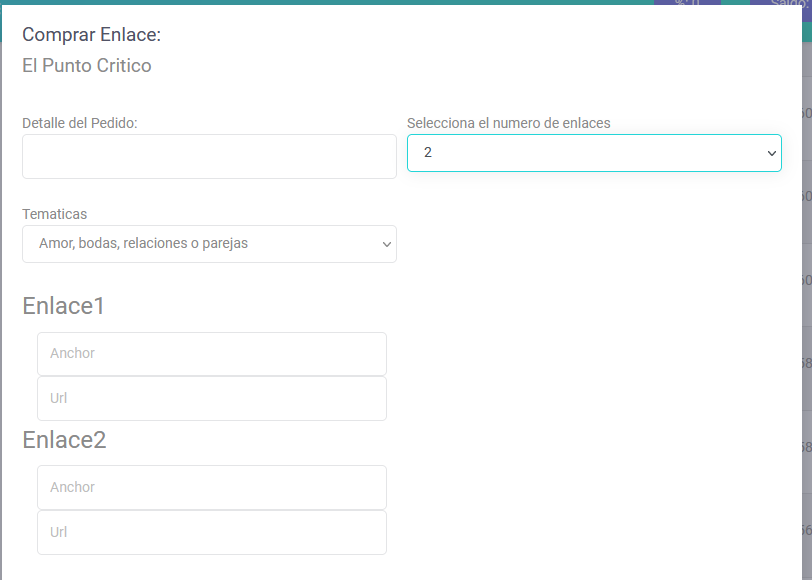The image size is (812, 580).
Task: Click the Comprar Enlace modal title
Action: click(x=91, y=35)
